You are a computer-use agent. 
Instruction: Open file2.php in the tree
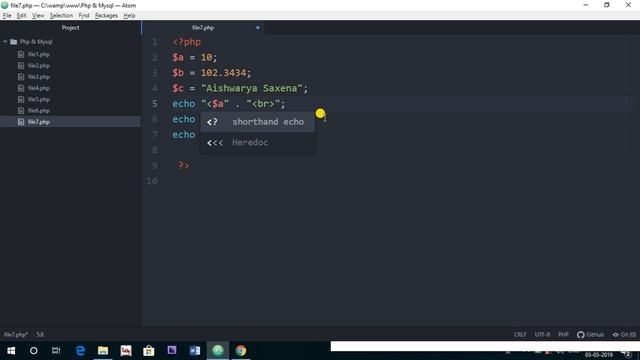coord(39,65)
